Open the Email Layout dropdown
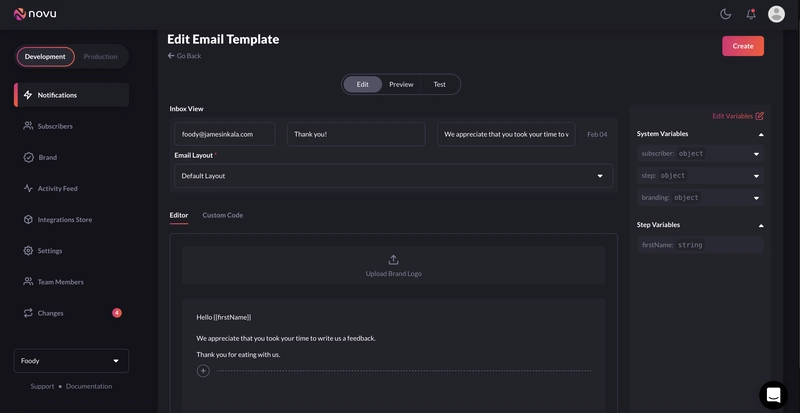Image resolution: width=800 pixels, height=413 pixels. click(393, 176)
